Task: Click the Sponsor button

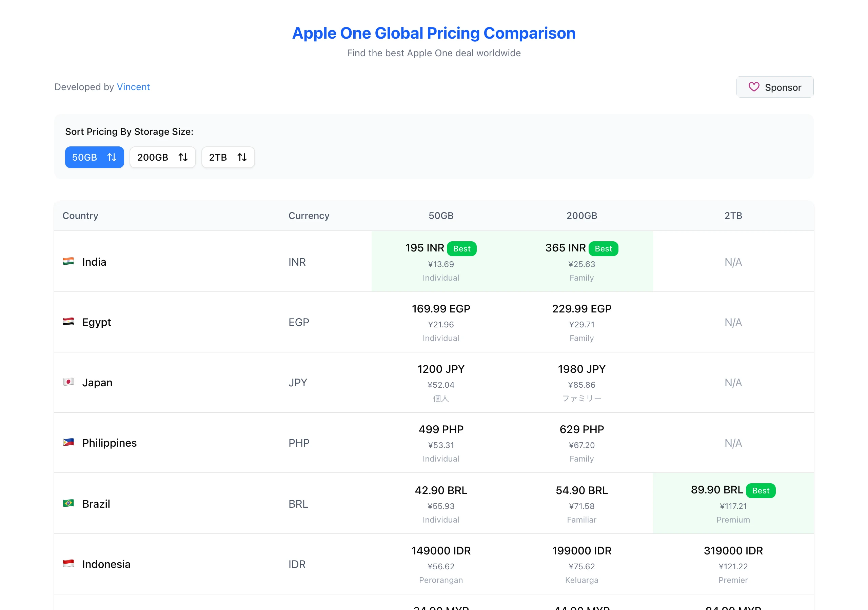Action: [x=775, y=87]
